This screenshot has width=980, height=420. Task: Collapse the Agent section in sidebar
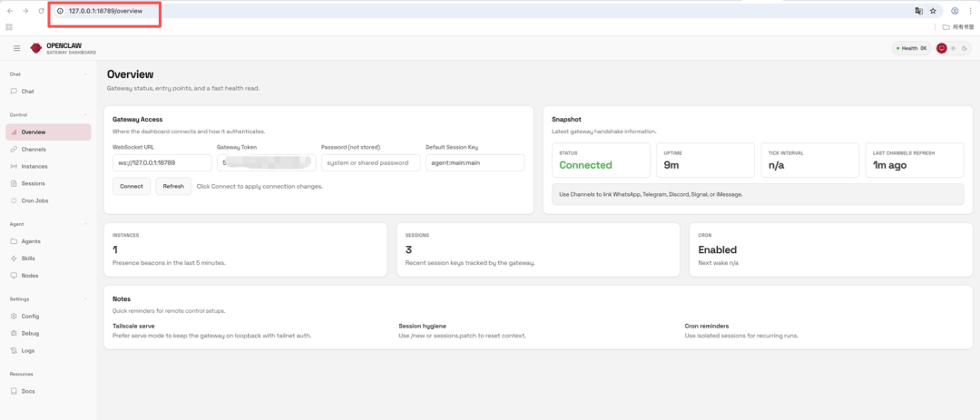click(x=85, y=224)
